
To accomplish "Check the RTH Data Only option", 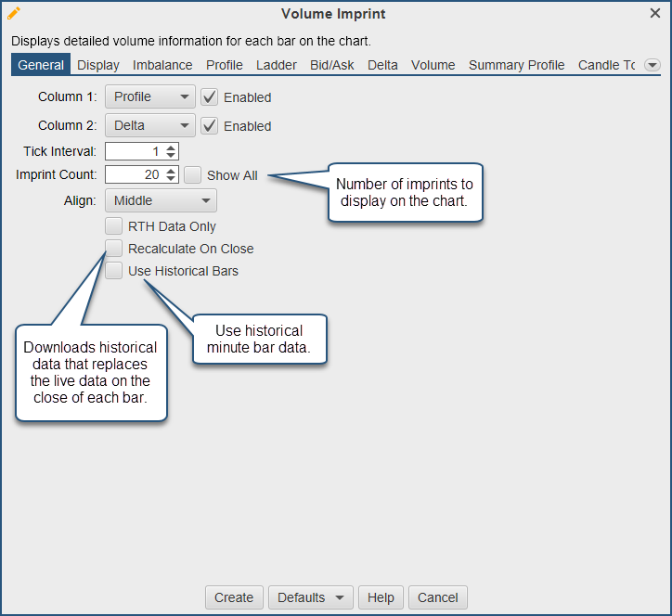I will click(114, 225).
